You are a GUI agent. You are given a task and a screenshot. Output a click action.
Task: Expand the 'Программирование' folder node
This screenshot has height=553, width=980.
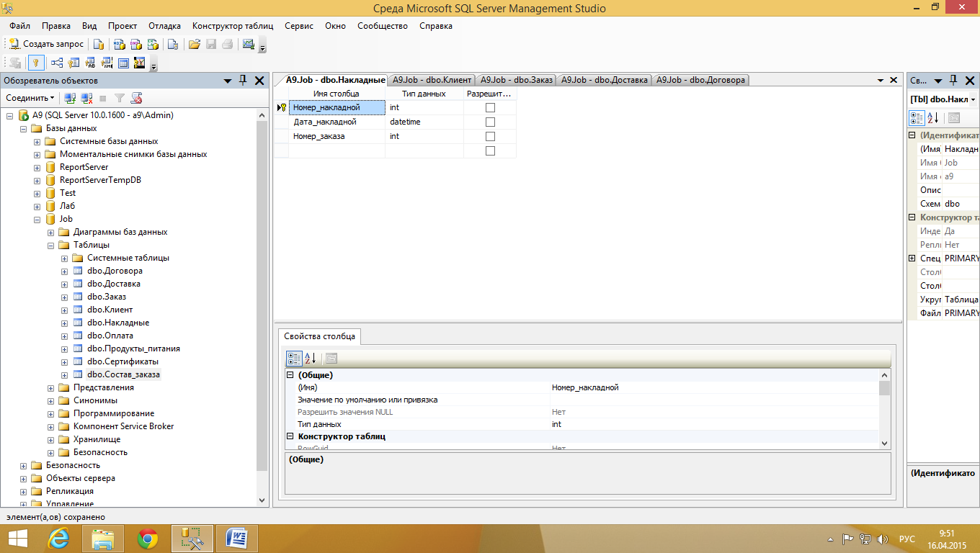51,413
